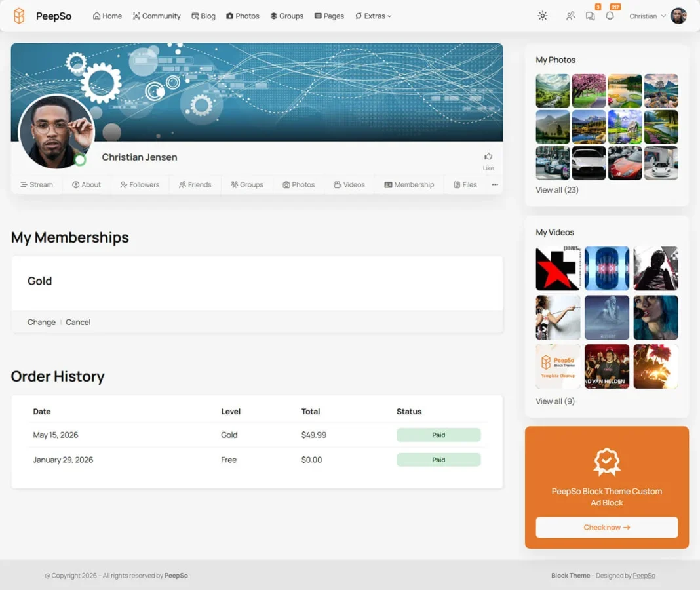Open the chat messages icon
Image resolution: width=700 pixels, height=590 pixels.
590,16
